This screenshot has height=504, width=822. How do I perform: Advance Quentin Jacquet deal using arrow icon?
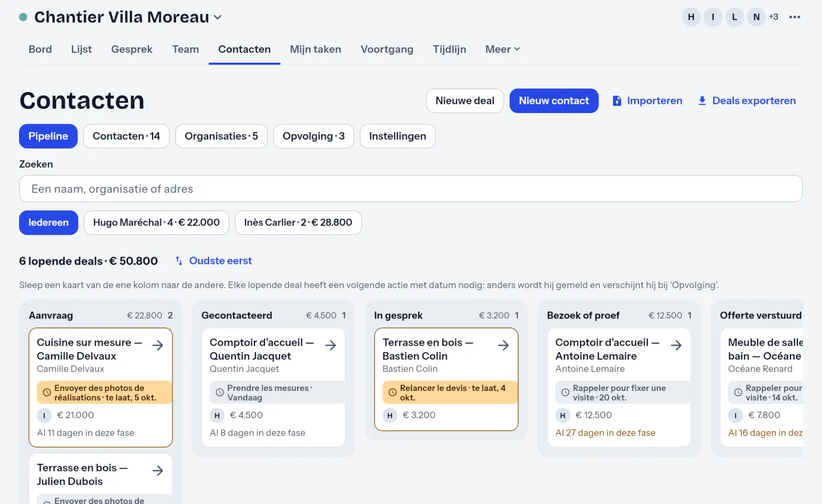pos(331,345)
